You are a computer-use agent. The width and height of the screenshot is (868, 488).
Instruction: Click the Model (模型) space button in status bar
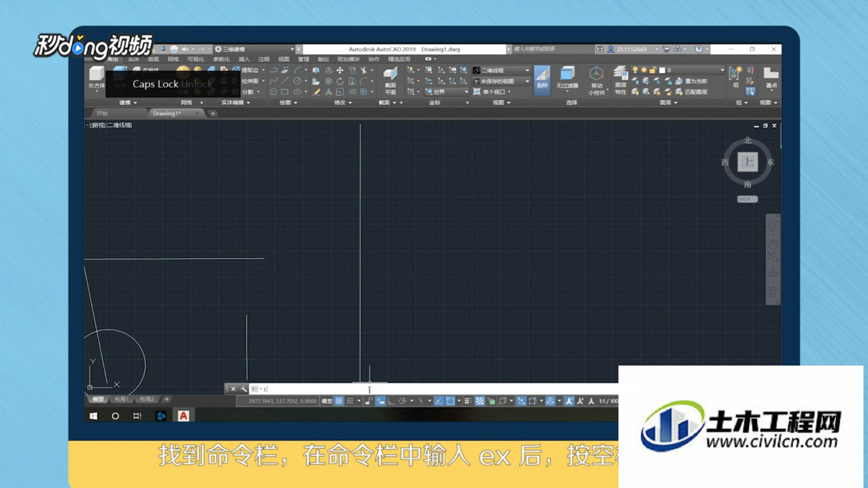327,401
